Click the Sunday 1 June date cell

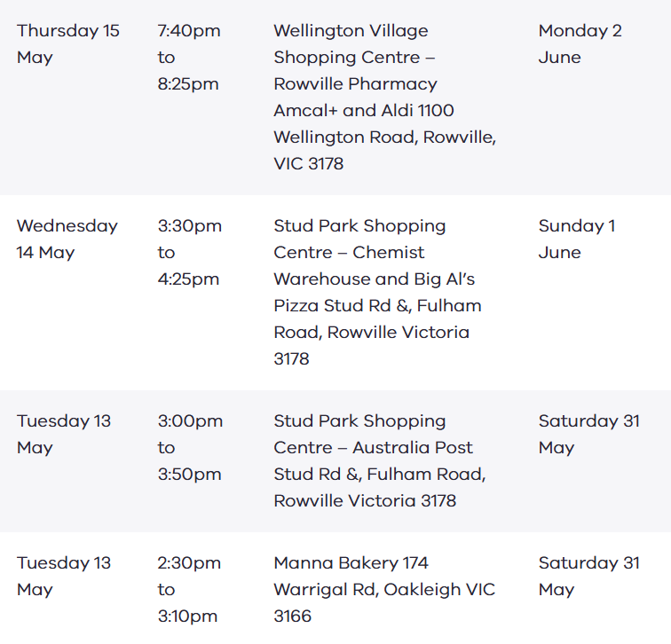(577, 239)
